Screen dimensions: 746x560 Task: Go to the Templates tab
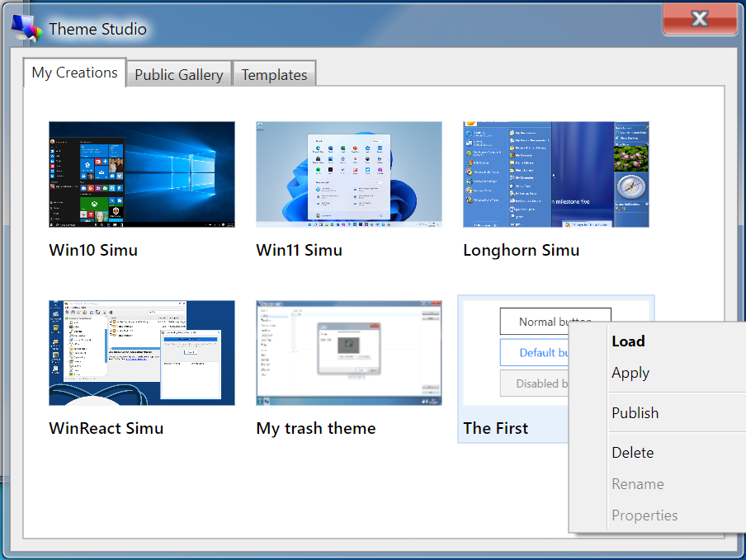pos(274,75)
